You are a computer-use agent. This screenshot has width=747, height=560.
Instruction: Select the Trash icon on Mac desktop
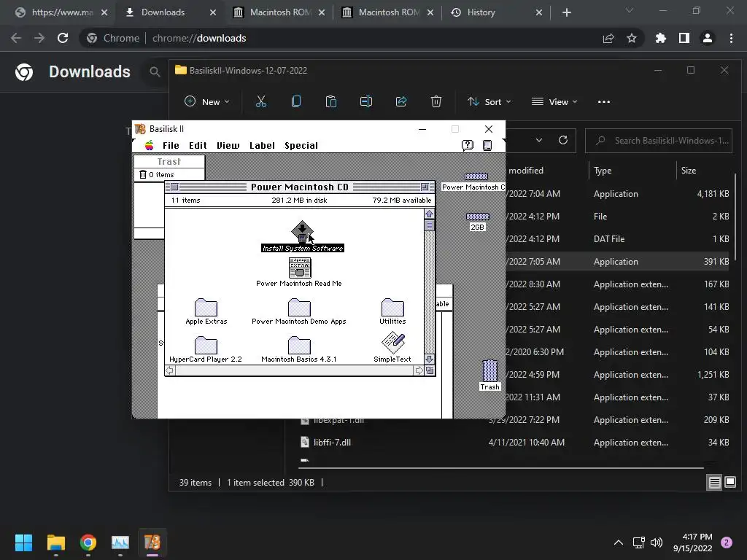pos(489,370)
